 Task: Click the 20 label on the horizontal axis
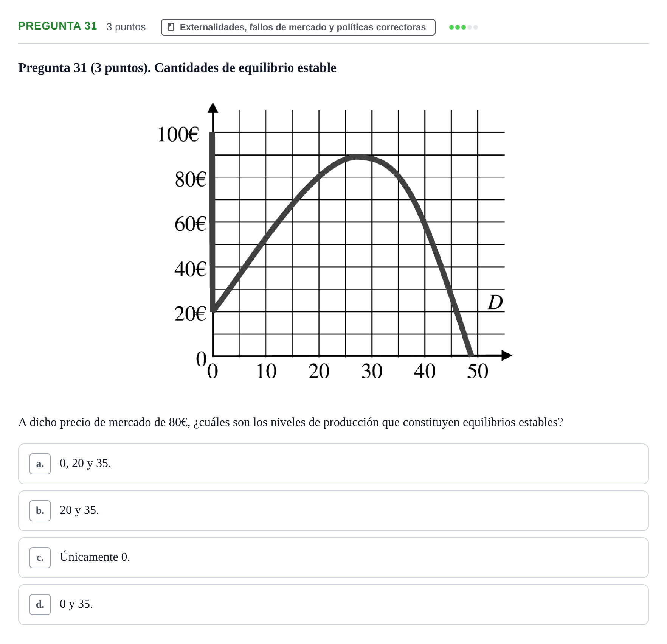tap(319, 371)
